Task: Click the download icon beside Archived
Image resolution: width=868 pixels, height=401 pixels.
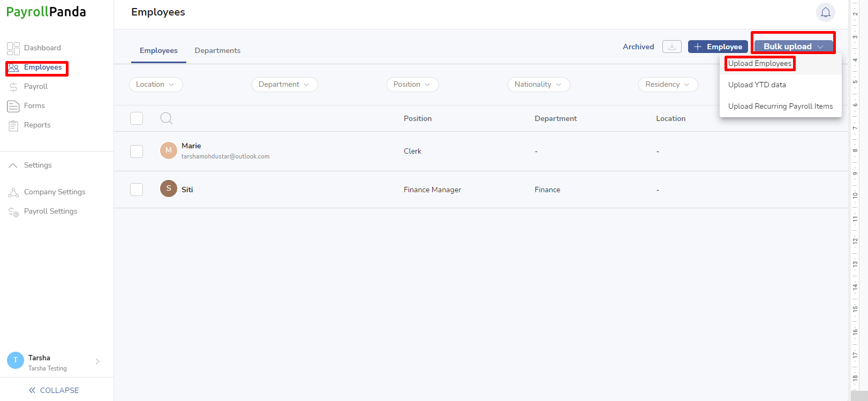Action: pos(672,47)
